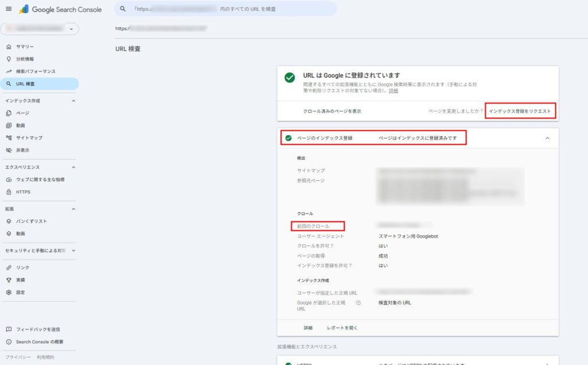The width and height of the screenshot is (588, 365).
Task: Open ページ index report icon
Action: click(x=9, y=113)
